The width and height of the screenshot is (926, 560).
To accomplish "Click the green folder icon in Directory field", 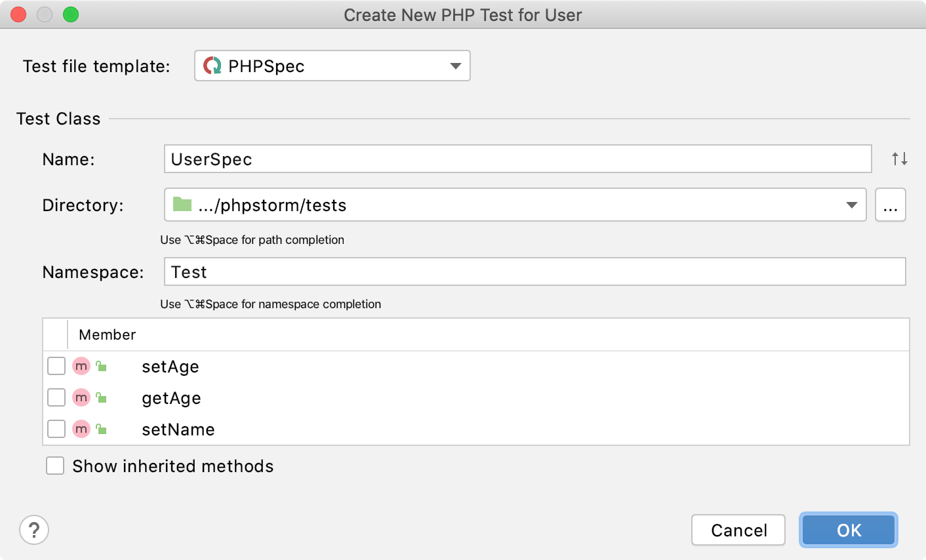I will coord(182,205).
